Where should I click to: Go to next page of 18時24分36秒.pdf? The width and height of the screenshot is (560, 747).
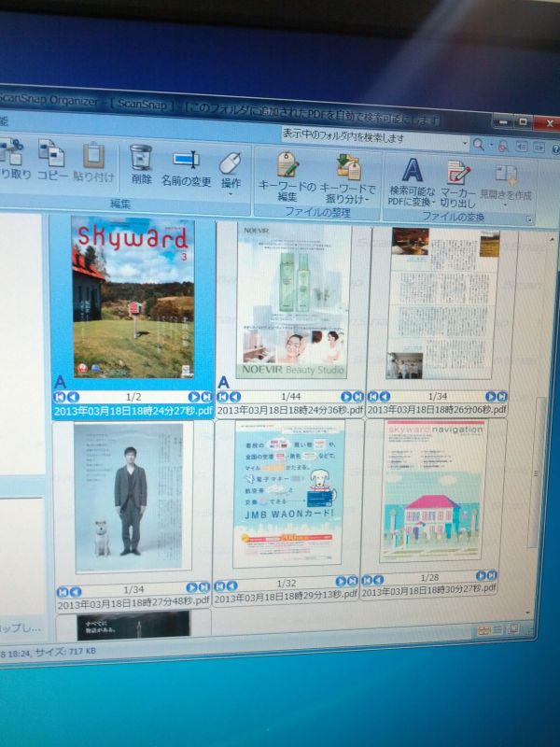(346, 396)
